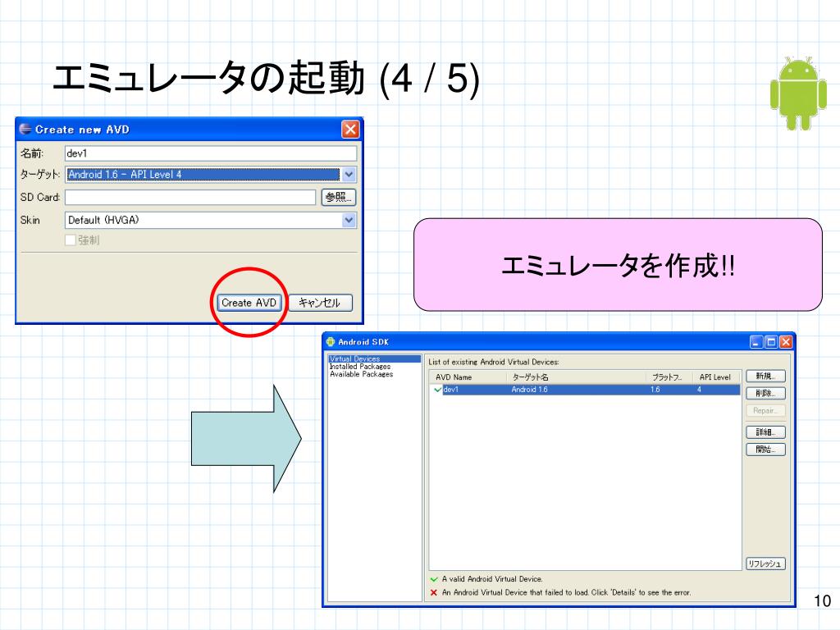This screenshot has width=840, height=630.
Task: Select Available Packages in Android SDK sidebar
Action: pos(362,374)
